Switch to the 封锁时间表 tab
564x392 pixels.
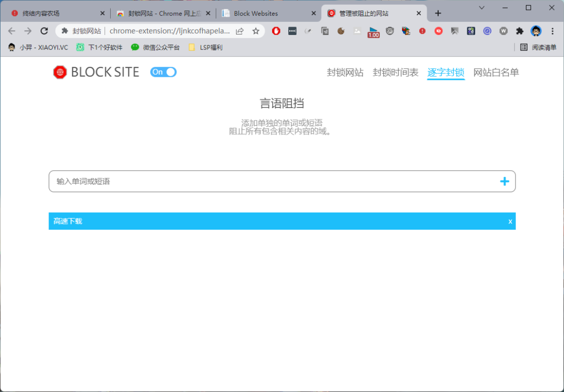tap(395, 72)
